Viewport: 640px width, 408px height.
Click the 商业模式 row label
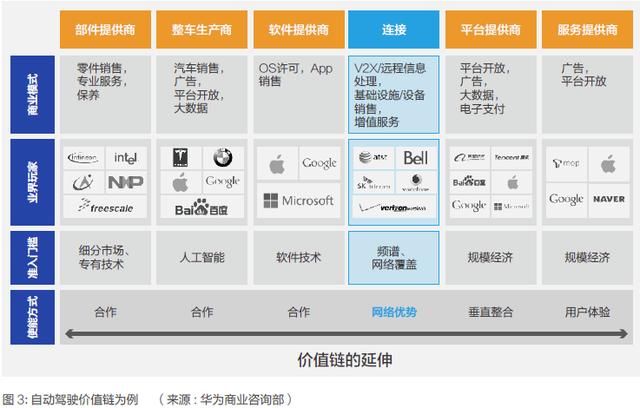pyautogui.click(x=33, y=95)
